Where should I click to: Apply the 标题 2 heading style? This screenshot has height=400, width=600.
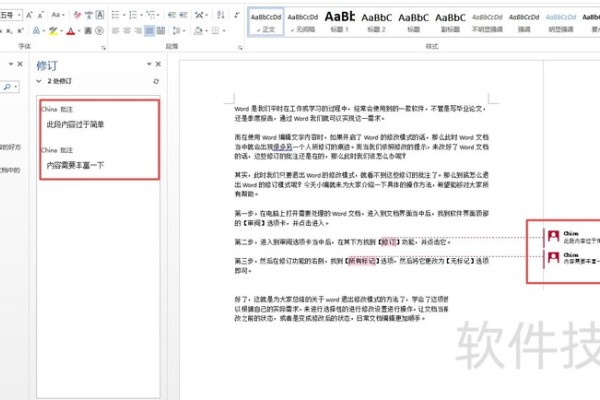(377, 22)
